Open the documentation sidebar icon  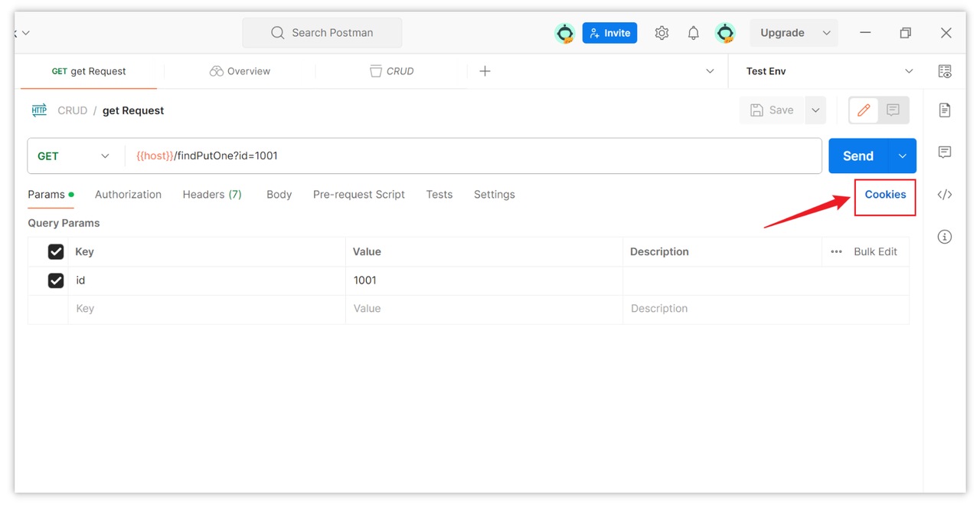coord(945,110)
